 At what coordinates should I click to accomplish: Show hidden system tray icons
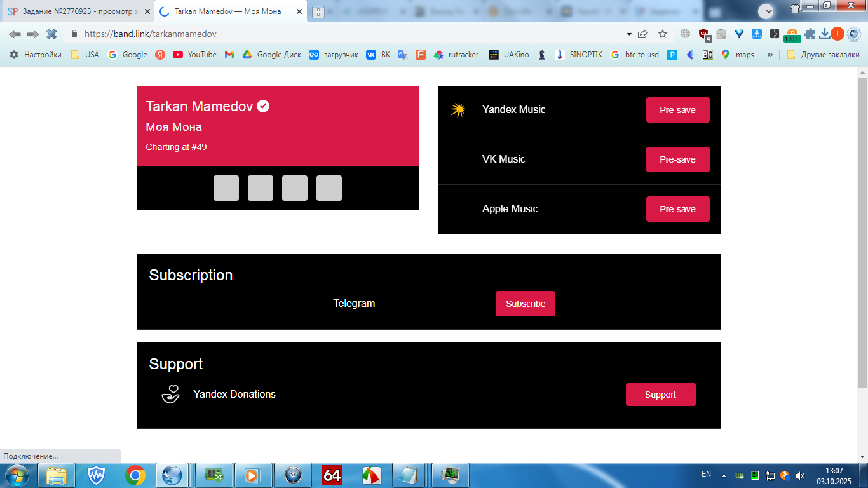[724, 475]
